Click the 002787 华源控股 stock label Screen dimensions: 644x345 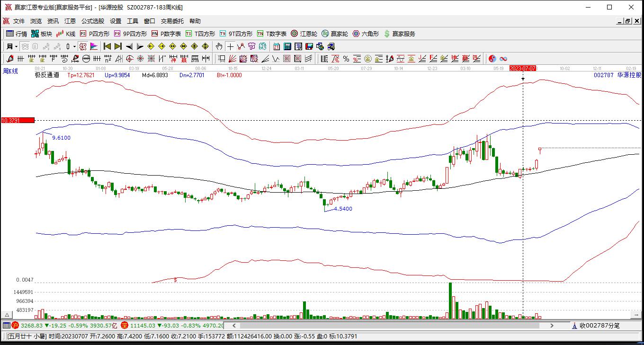tap(617, 75)
